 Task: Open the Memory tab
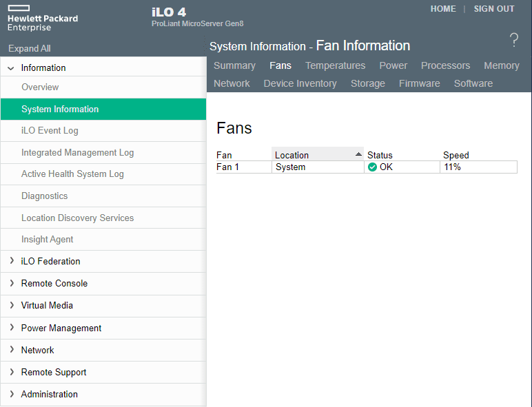pos(502,65)
